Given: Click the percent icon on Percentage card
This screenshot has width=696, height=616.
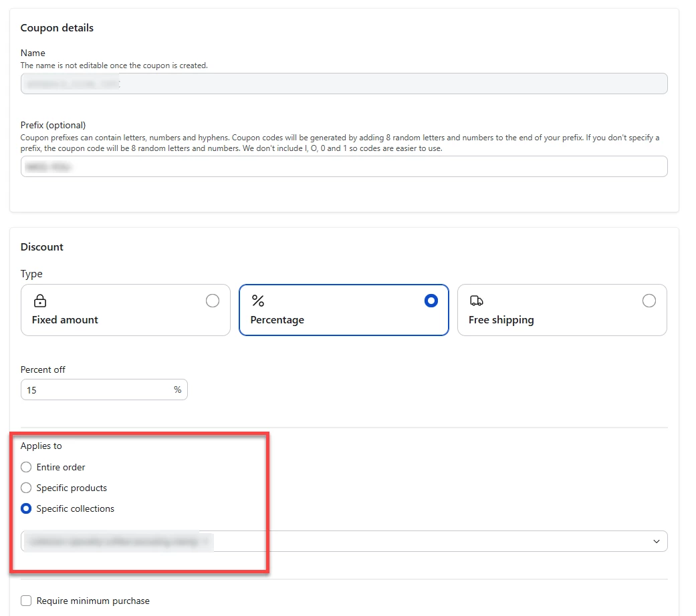Looking at the screenshot, I should 258,301.
